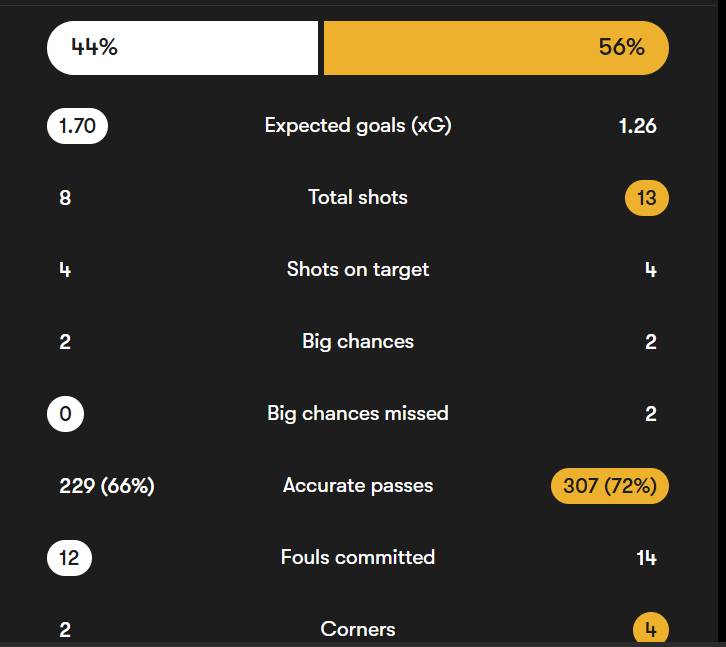Click the Total shots label
The height and width of the screenshot is (647, 726).
pyautogui.click(x=358, y=198)
